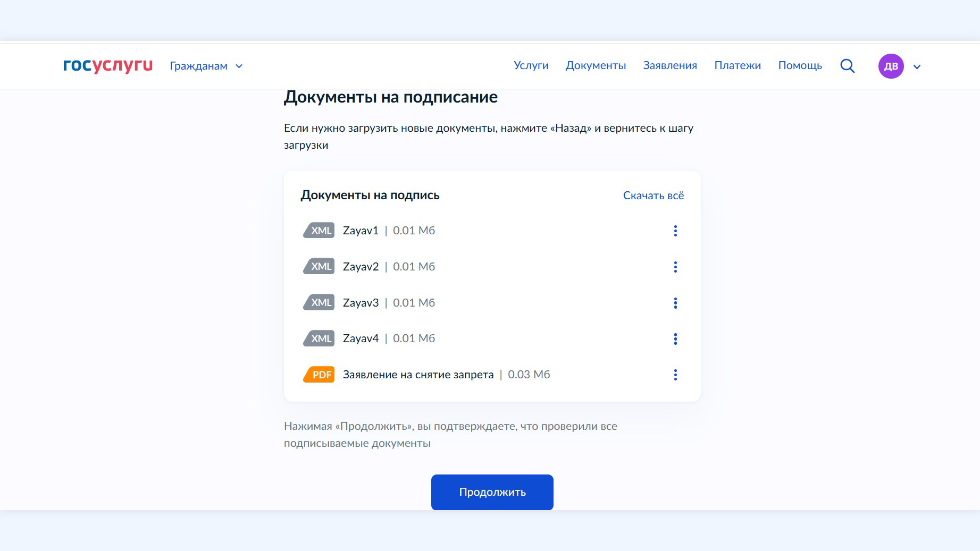Click the orange PDF file icon
The image size is (980, 551).
[x=319, y=375]
